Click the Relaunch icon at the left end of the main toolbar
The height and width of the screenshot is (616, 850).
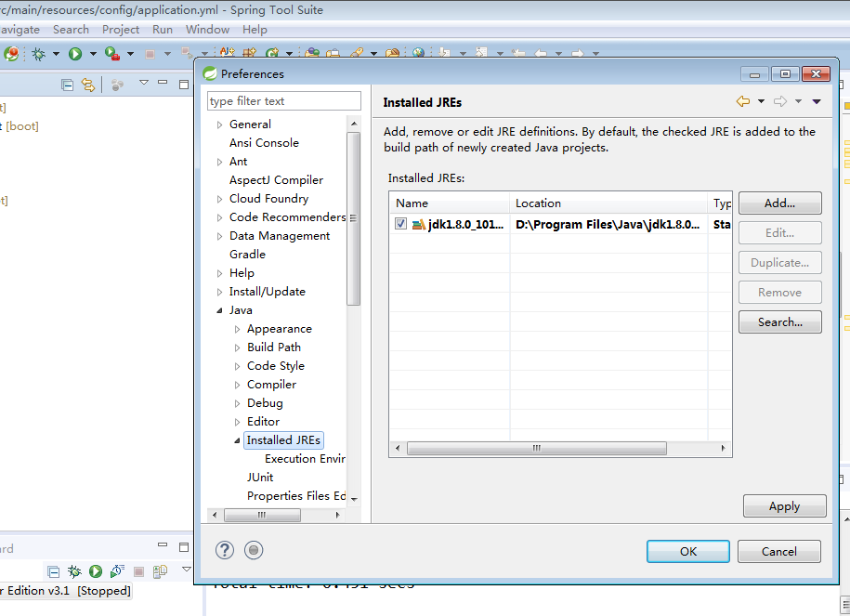11,54
